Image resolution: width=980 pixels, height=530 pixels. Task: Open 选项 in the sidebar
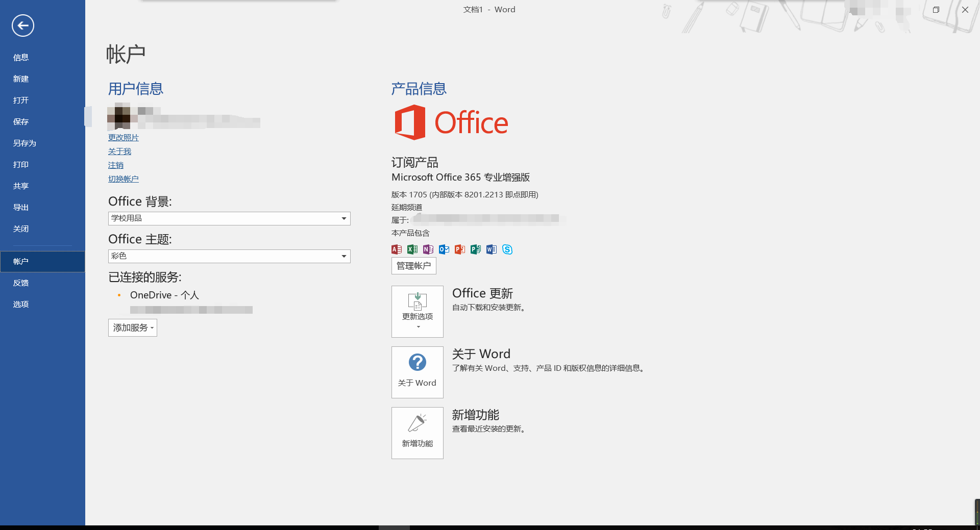[x=42, y=305]
